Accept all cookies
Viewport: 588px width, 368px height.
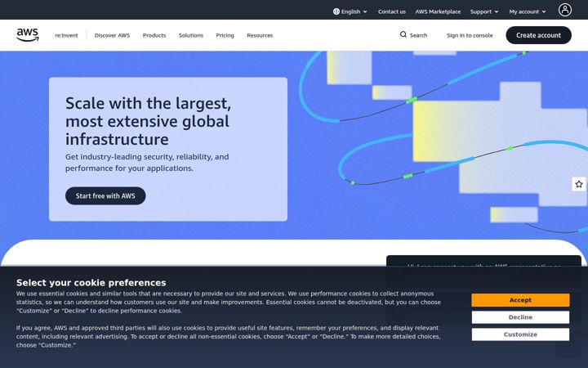click(x=520, y=300)
